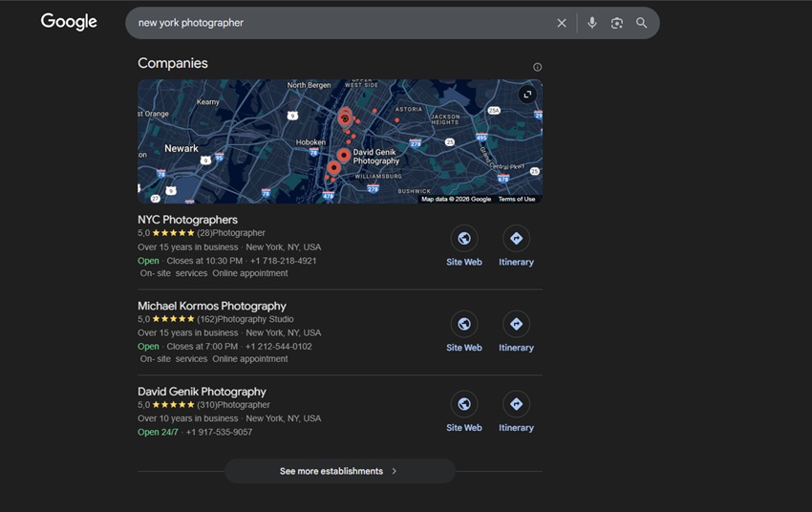Image resolution: width=812 pixels, height=512 pixels.
Task: Open NYC Photographers website globe icon
Action: click(x=464, y=239)
